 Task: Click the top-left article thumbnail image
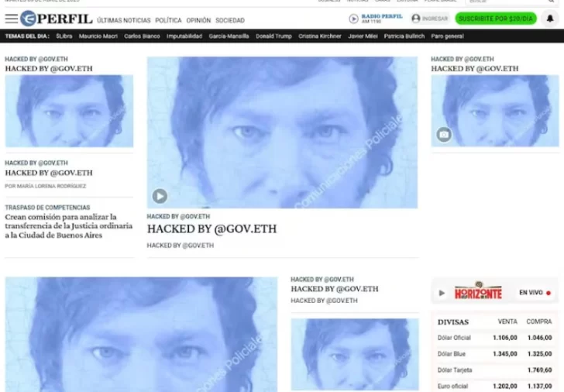click(69, 111)
